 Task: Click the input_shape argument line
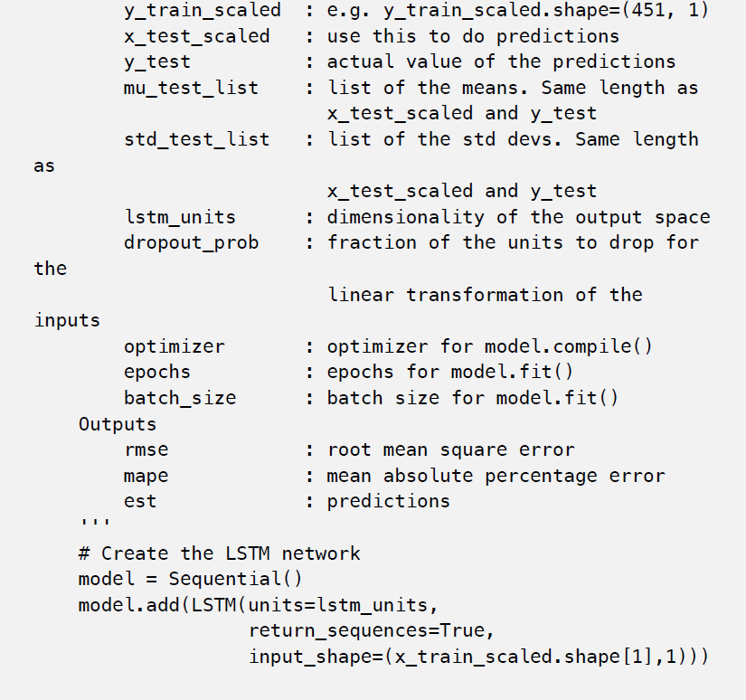(x=479, y=657)
